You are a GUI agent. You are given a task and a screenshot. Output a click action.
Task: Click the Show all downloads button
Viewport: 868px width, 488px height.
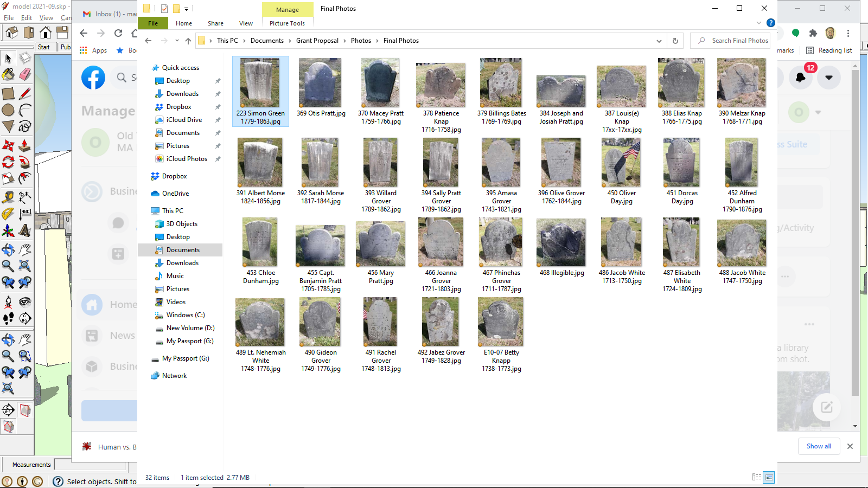tap(819, 446)
